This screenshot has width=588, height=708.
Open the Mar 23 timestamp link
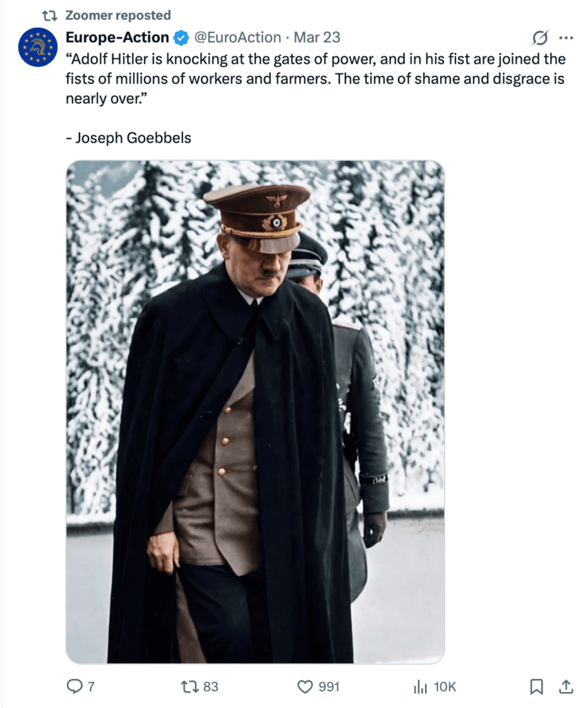(x=316, y=37)
